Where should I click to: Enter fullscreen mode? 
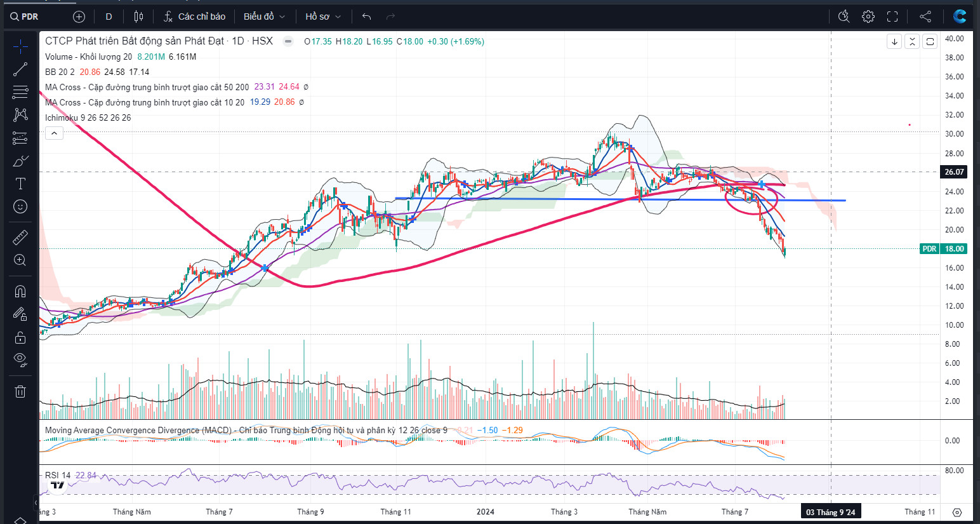(x=892, y=17)
